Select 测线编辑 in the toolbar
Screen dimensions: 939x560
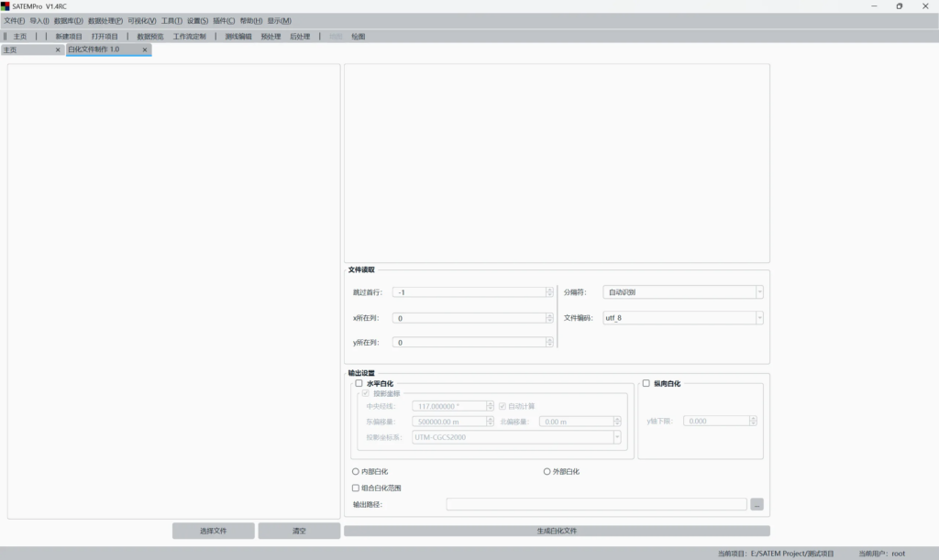coord(238,37)
